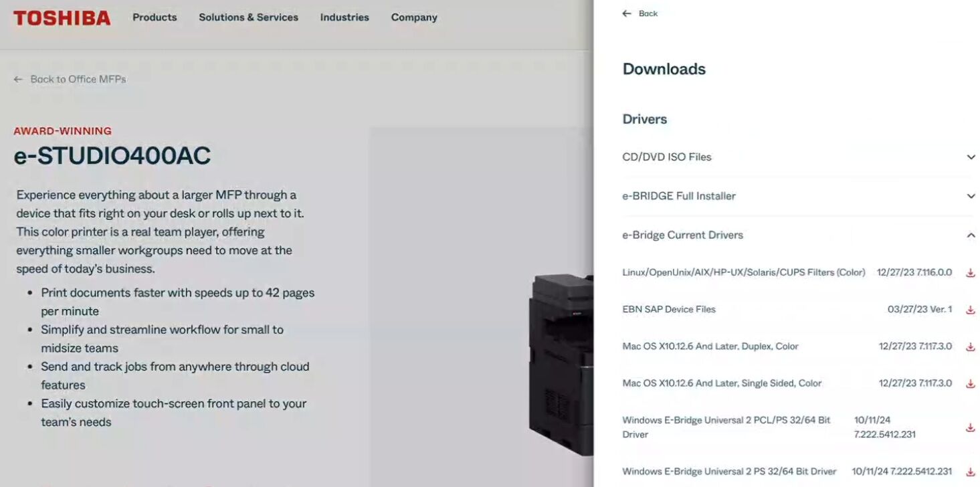Click Mac OS X10.12.6 Single Sided, Color label

[722, 383]
